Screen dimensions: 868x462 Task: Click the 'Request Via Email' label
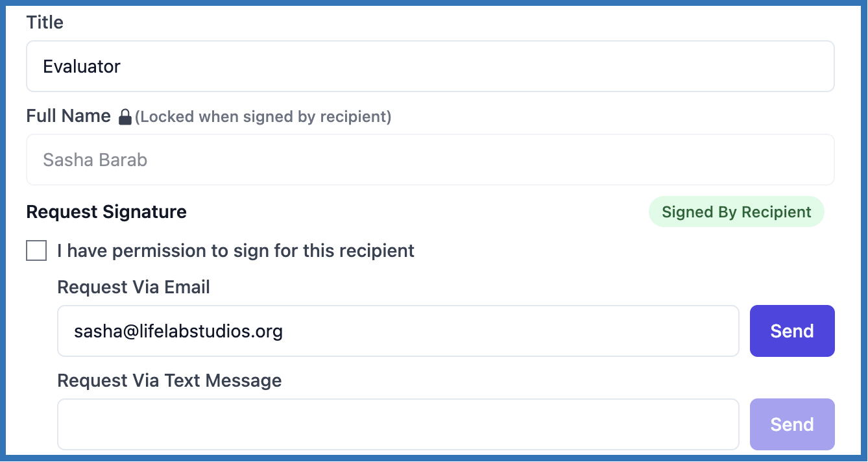click(132, 287)
